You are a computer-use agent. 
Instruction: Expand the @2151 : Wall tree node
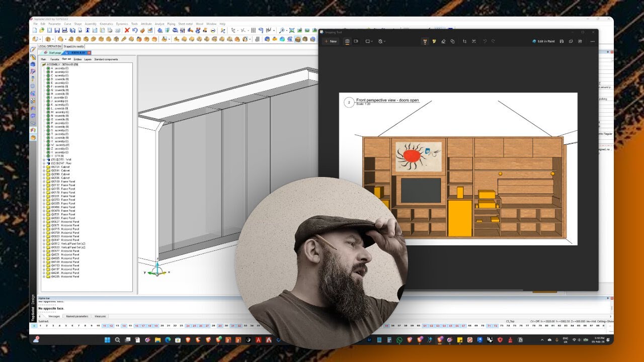click(x=44, y=160)
